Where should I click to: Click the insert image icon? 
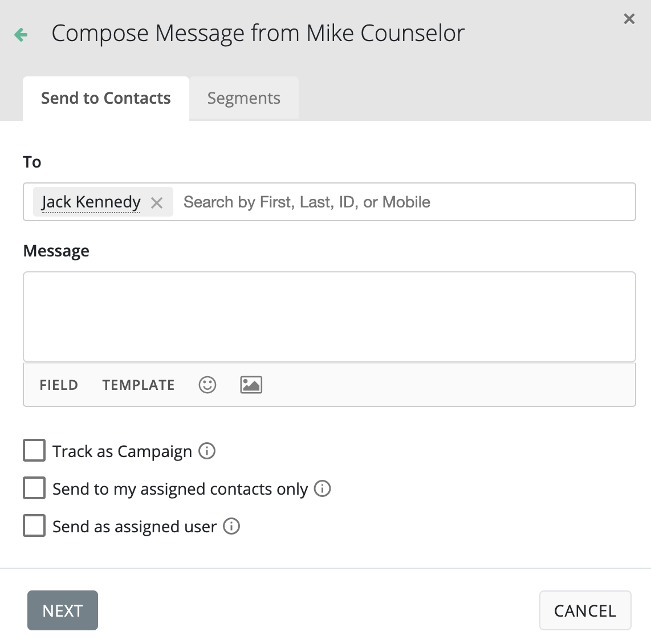(251, 385)
